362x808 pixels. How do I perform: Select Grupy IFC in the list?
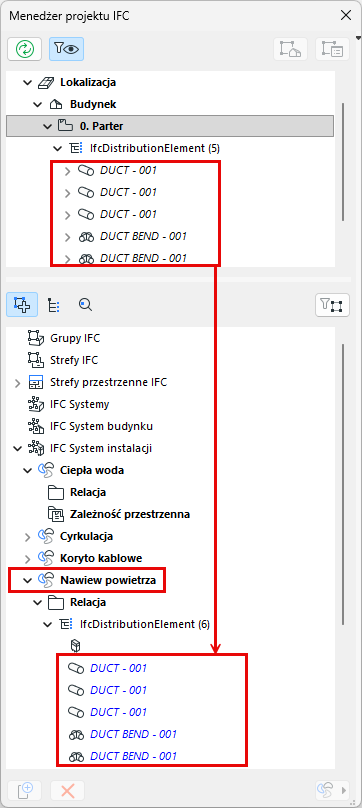(x=75, y=339)
